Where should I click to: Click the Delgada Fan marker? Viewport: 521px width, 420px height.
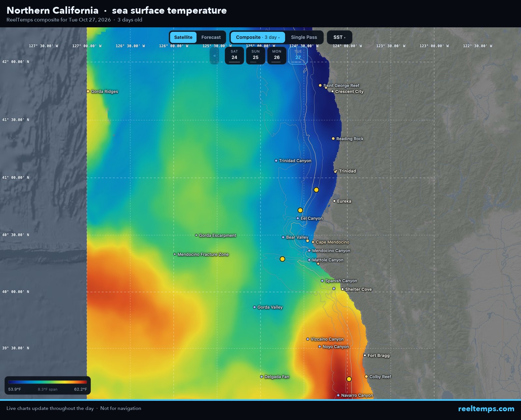click(x=261, y=377)
